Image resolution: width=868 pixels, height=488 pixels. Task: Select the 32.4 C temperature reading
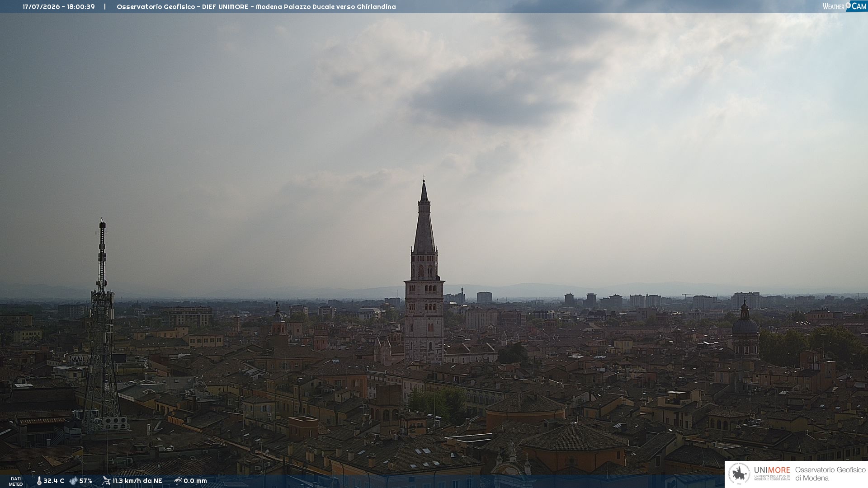point(54,481)
